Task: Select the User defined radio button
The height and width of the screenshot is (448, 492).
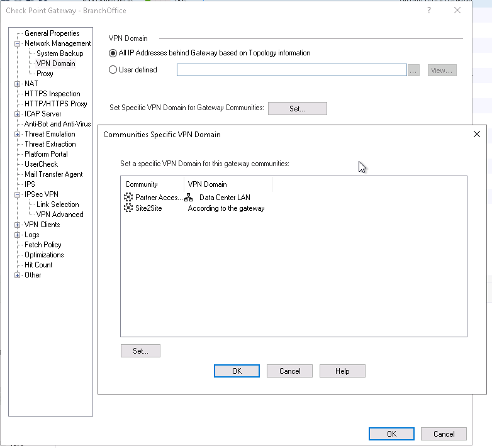Action: coord(113,70)
